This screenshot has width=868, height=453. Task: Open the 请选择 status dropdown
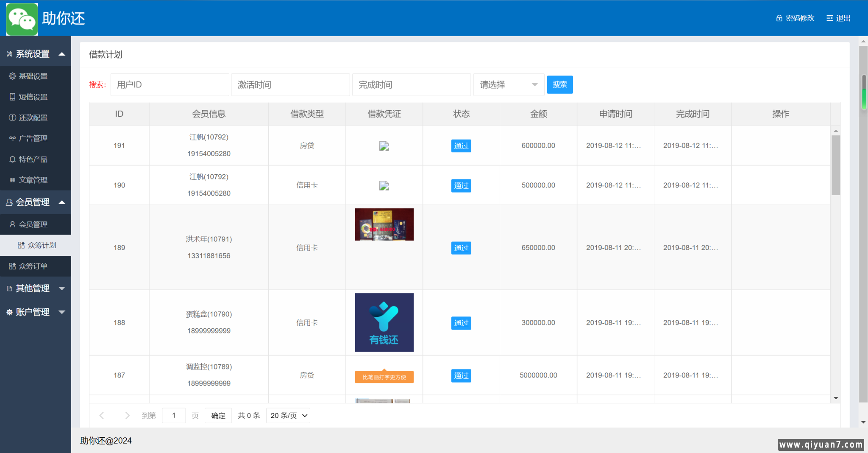[x=508, y=85]
